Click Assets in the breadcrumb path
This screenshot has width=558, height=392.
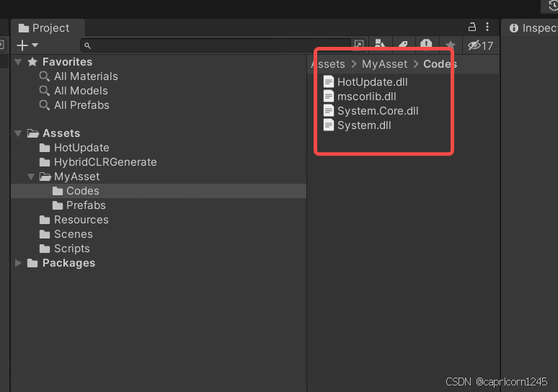point(328,64)
